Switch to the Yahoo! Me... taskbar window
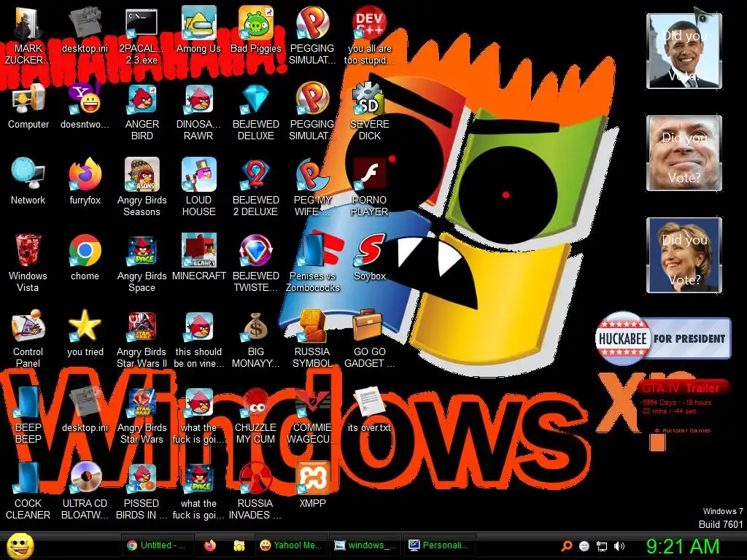 [292, 545]
